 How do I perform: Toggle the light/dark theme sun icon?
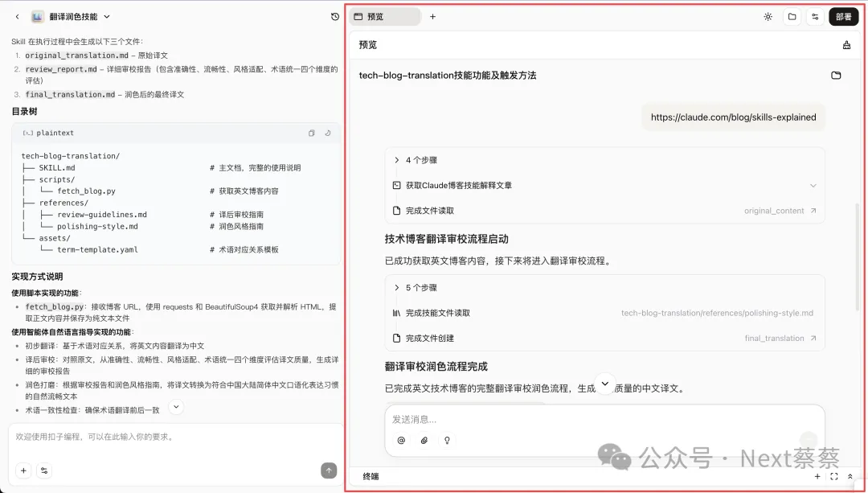coord(768,17)
